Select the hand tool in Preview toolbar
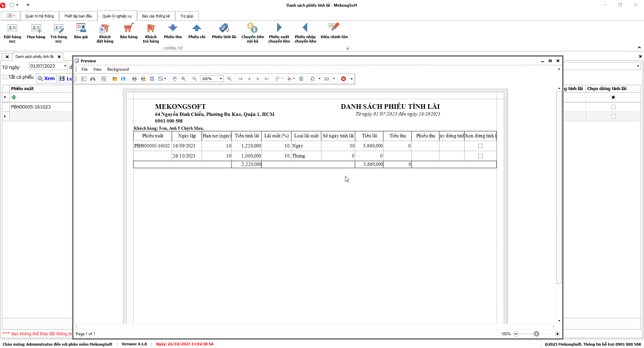This screenshot has height=348, width=644. pos(175,79)
